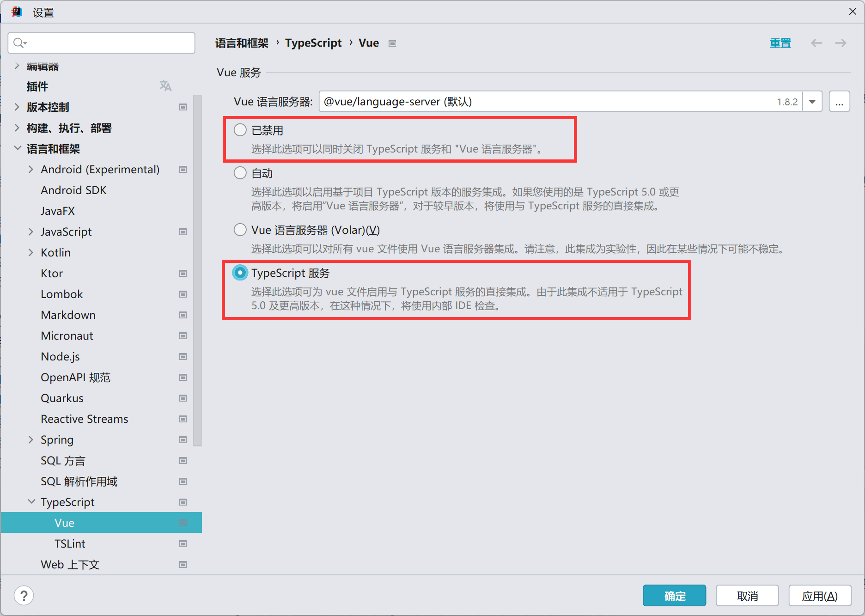Open the OpenAPI 规范 settings page
The width and height of the screenshot is (865, 616).
click(75, 377)
